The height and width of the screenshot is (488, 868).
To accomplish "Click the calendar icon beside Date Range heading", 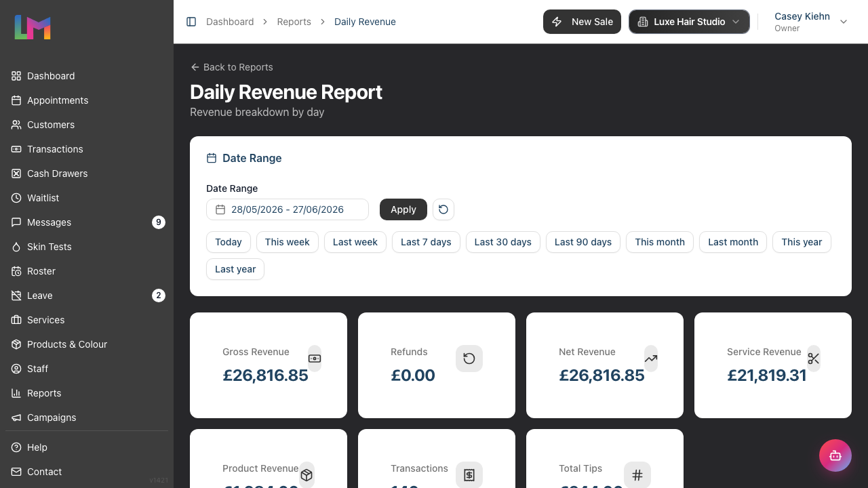I will pyautogui.click(x=212, y=158).
